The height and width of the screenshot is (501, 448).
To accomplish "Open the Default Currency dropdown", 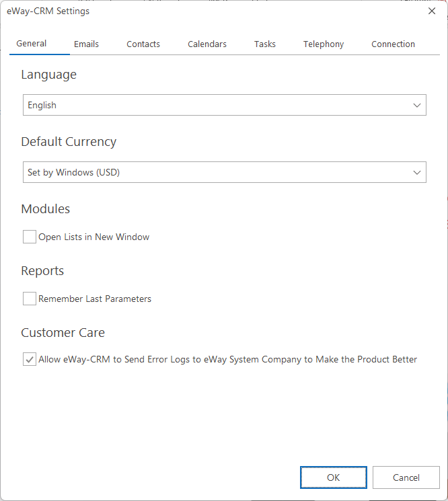I will pos(224,172).
